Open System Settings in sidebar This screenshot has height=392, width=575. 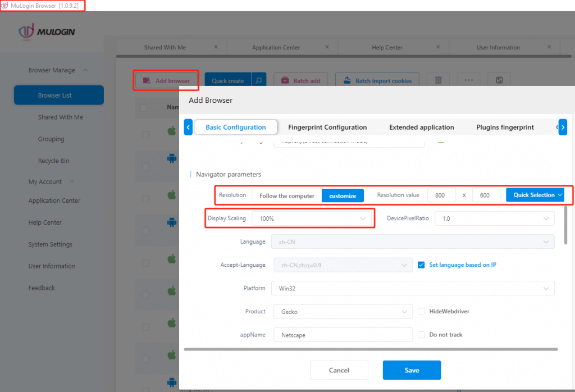(50, 244)
